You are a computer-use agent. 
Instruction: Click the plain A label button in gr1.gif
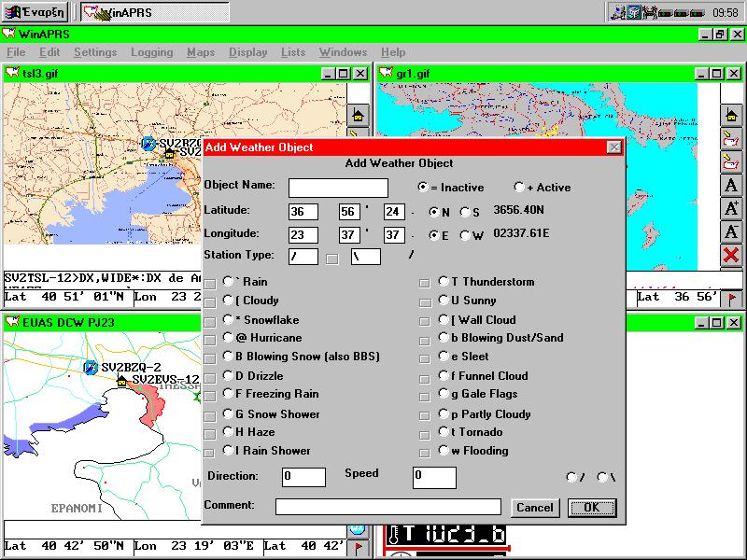pos(731,185)
